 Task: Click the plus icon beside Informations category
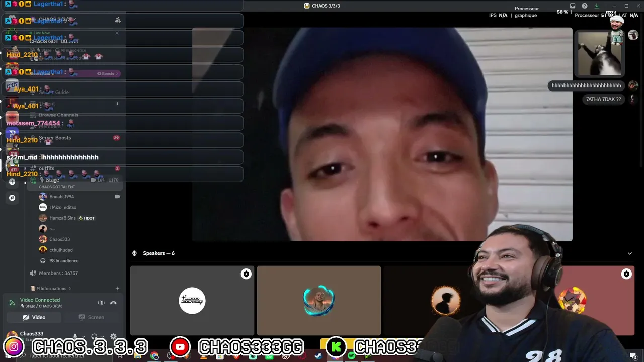pyautogui.click(x=117, y=289)
